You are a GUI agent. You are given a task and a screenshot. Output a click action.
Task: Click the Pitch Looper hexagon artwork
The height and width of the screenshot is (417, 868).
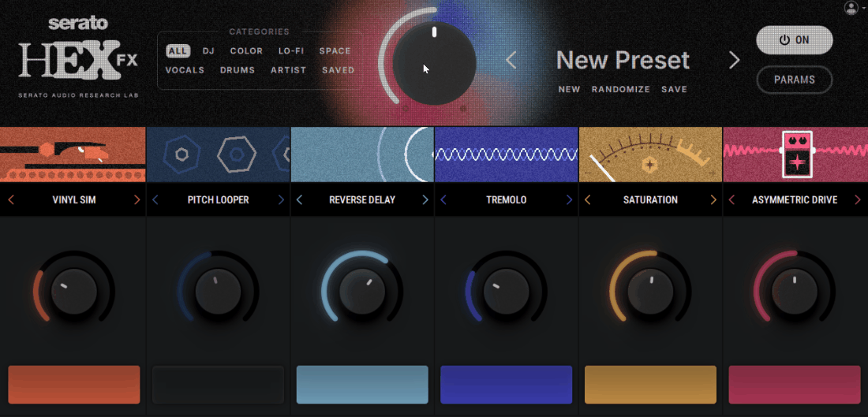[x=218, y=155]
